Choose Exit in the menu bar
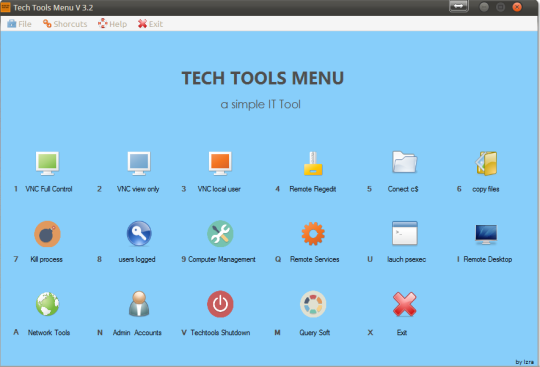Viewport: 540px width, 367px height. [150, 24]
